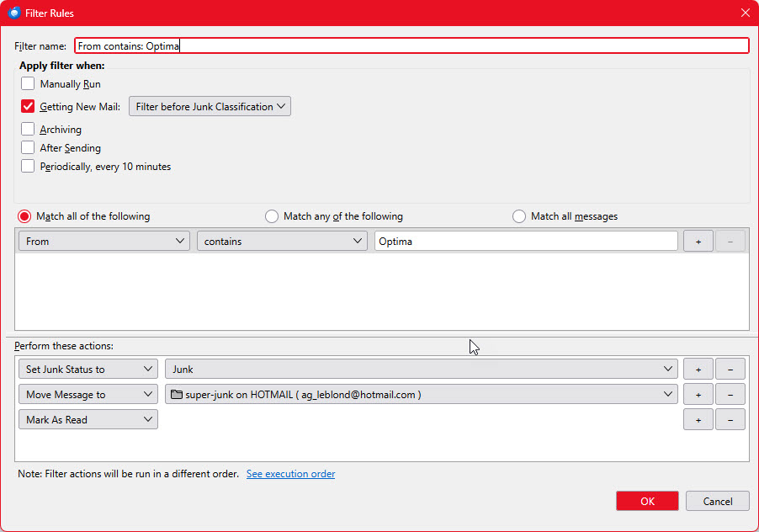Uncheck the Getting New Mail option
Screen dimensions: 759x532
[29, 107]
